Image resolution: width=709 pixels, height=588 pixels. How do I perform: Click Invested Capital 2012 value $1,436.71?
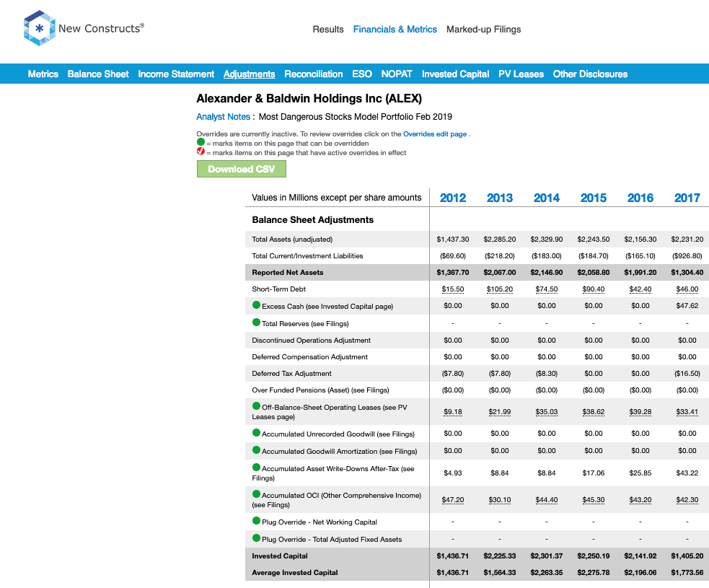[x=453, y=556]
